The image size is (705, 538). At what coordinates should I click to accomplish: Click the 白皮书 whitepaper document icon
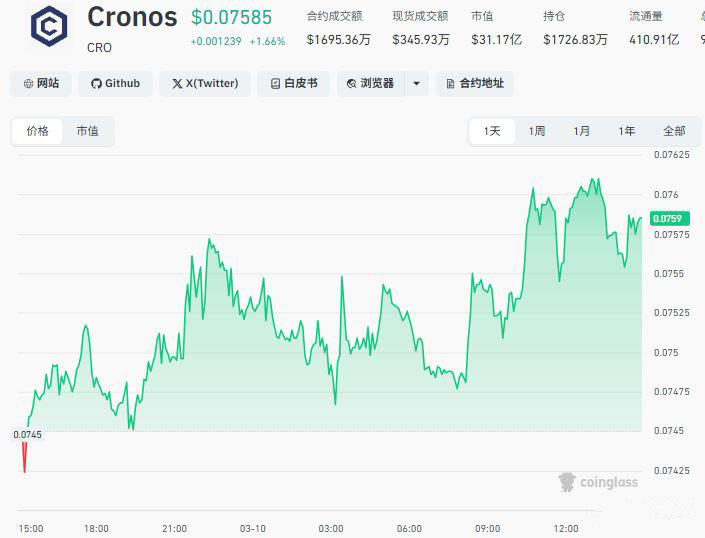(274, 84)
